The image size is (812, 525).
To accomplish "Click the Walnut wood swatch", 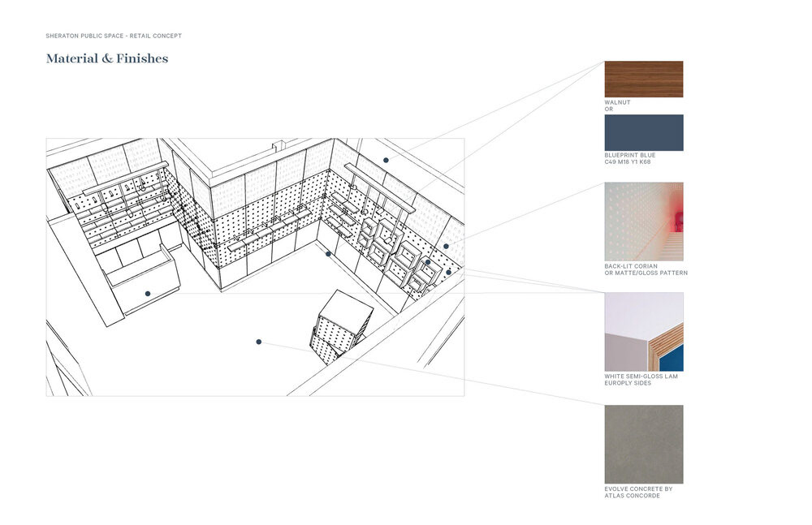I will 644,80.
